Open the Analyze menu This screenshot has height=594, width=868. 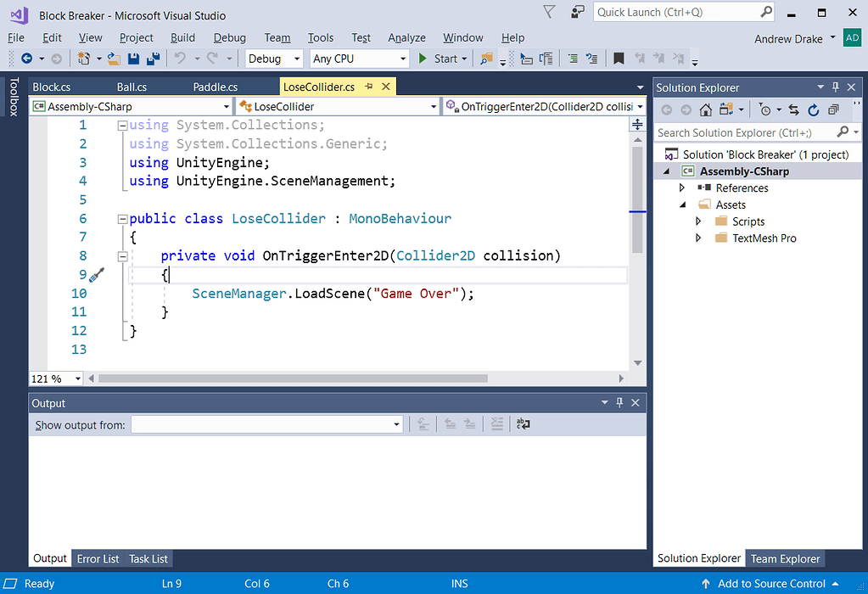tap(406, 37)
